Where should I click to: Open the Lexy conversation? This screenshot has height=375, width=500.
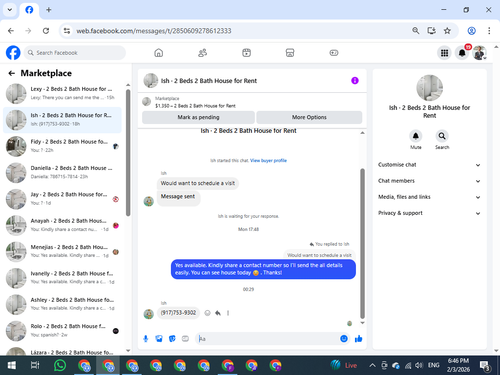coord(62,94)
